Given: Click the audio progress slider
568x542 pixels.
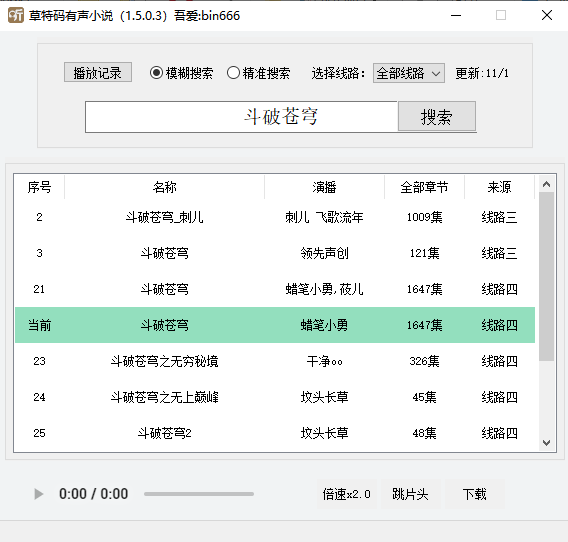Looking at the screenshot, I should tap(199, 494).
